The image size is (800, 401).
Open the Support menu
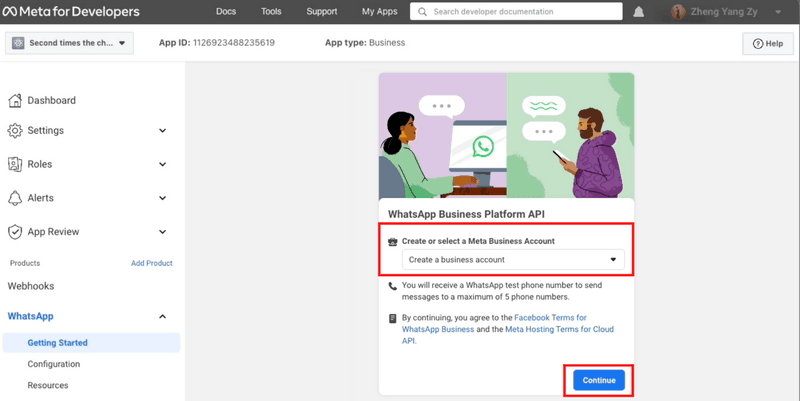pos(321,11)
